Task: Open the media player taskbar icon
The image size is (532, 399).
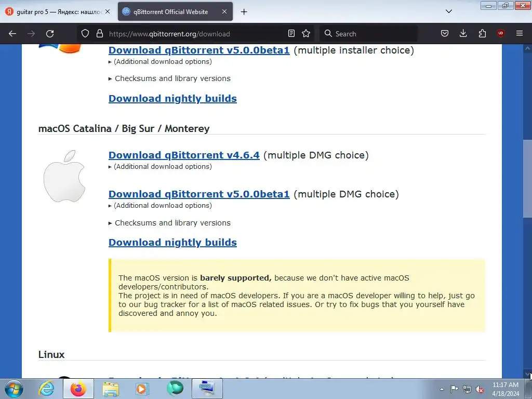Action: point(142,389)
